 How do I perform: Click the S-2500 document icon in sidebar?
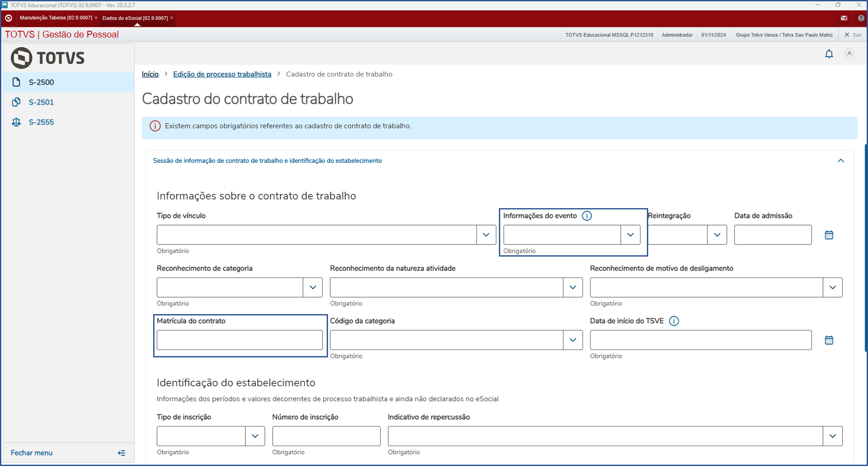tap(16, 82)
